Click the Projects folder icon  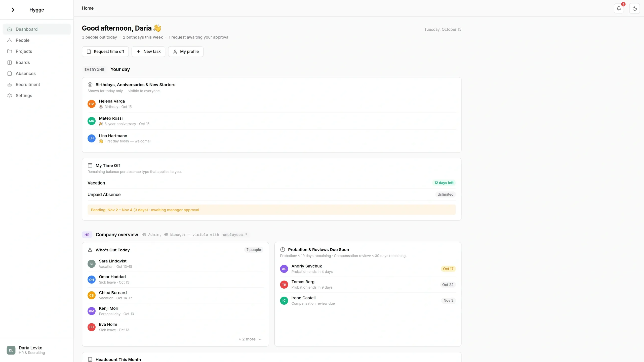[x=10, y=51]
